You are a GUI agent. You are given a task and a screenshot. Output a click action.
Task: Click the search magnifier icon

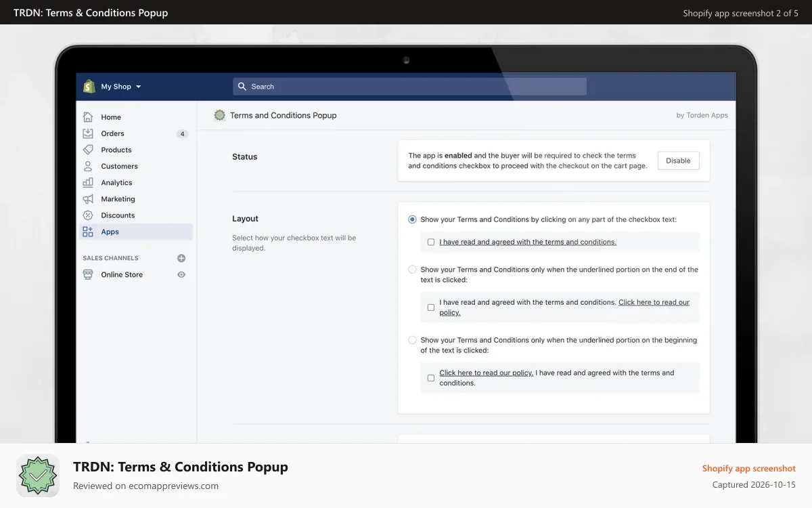(242, 87)
